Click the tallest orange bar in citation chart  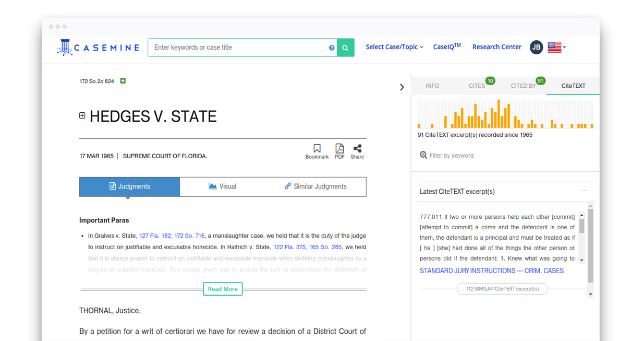[499, 114]
